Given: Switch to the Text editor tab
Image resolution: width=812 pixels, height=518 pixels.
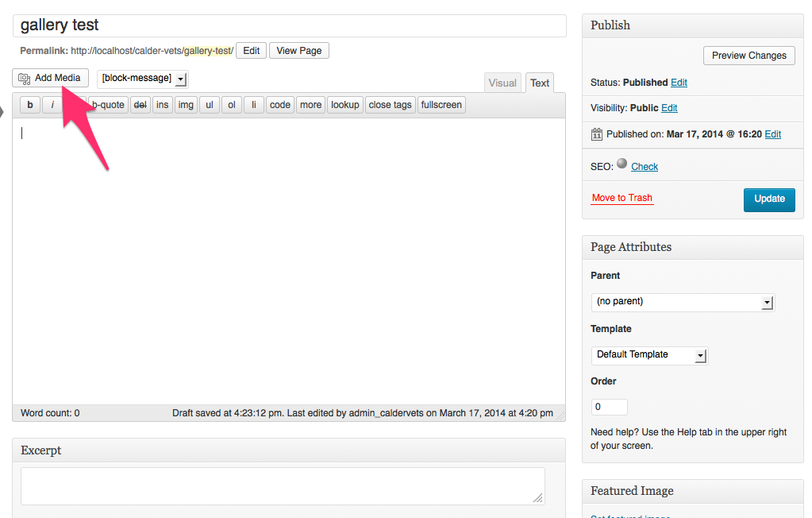Looking at the screenshot, I should click(x=540, y=83).
